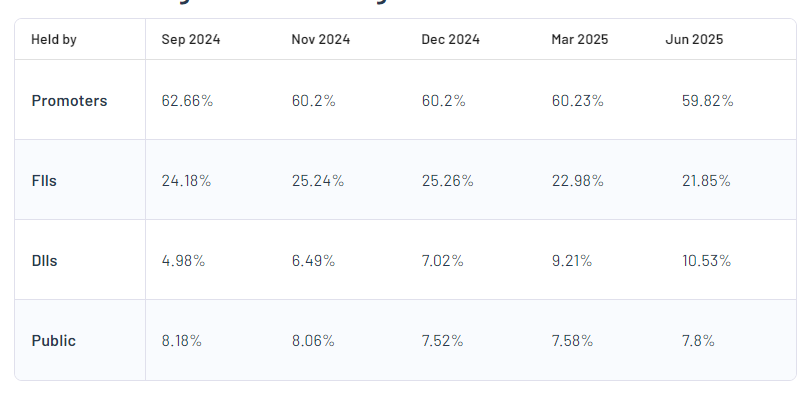Screen dimensions: 812x401
Task: Select the Sep 2024 column header
Action: [191, 39]
